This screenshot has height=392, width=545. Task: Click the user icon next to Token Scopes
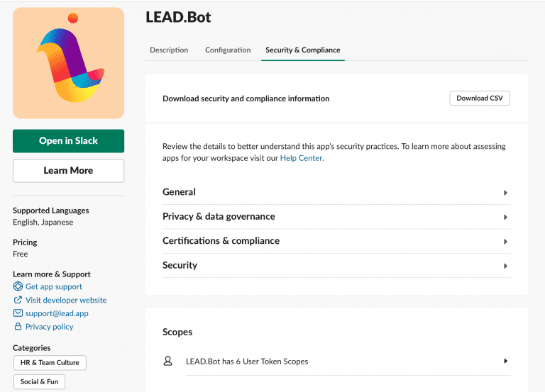(168, 361)
